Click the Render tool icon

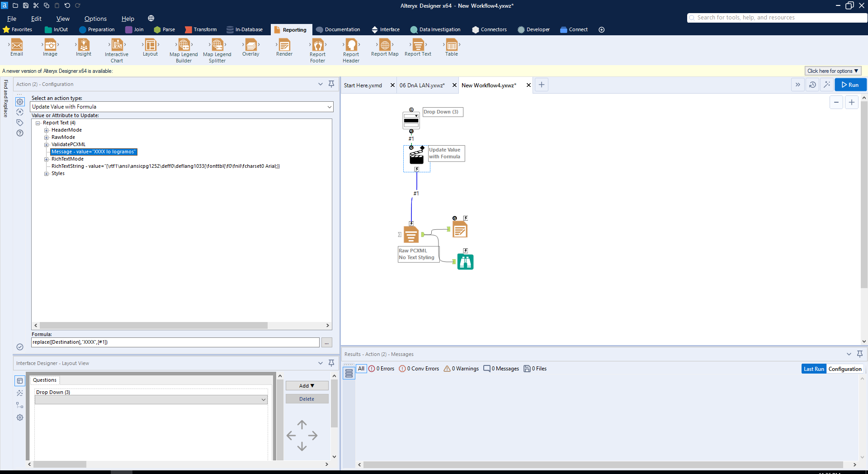click(x=284, y=46)
